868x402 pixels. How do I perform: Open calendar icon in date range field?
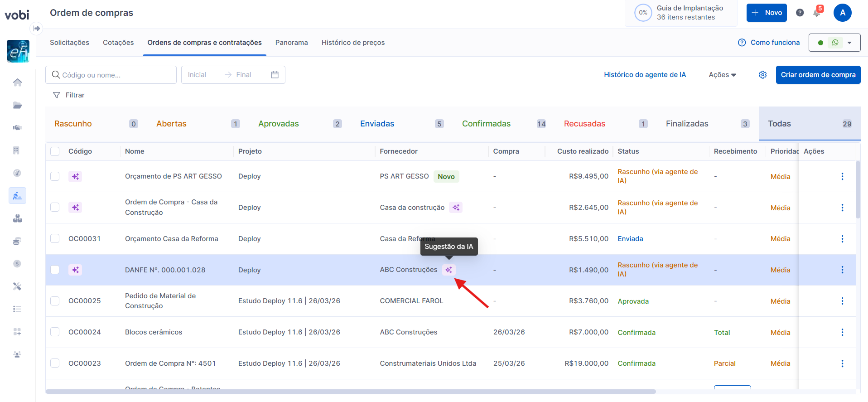[x=275, y=75]
